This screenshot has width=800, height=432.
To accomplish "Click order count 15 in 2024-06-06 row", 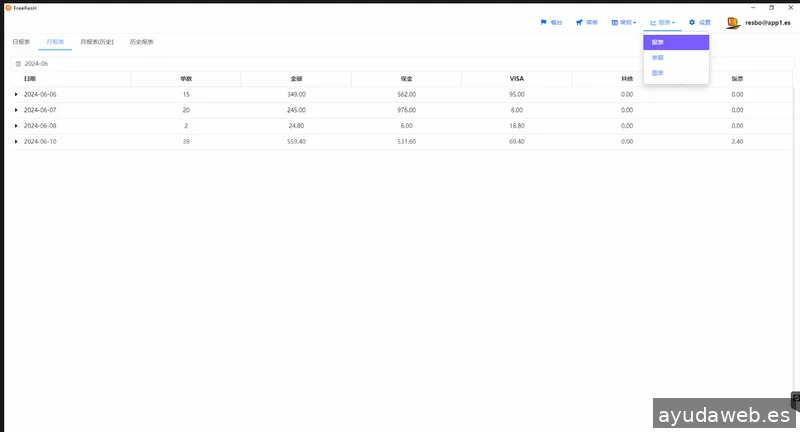I will [x=186, y=94].
